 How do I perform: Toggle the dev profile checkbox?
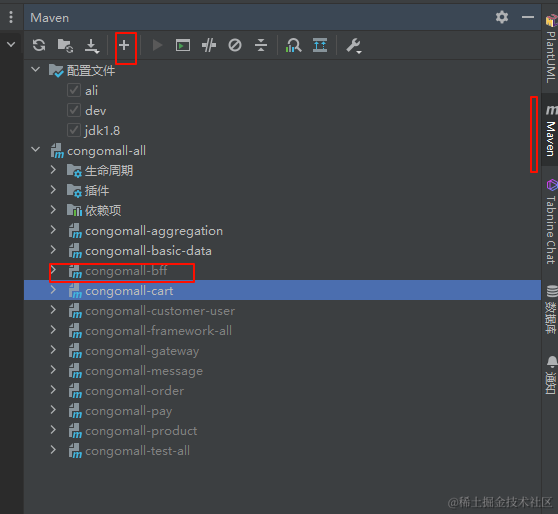click(x=74, y=110)
